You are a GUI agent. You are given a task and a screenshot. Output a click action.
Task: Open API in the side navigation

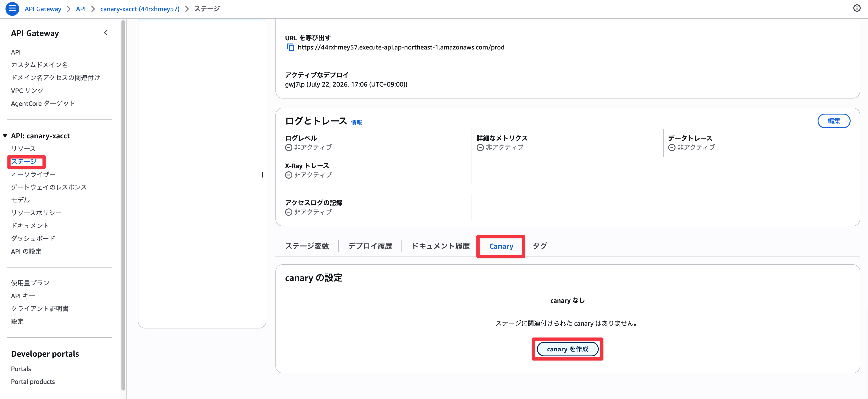coord(16,52)
